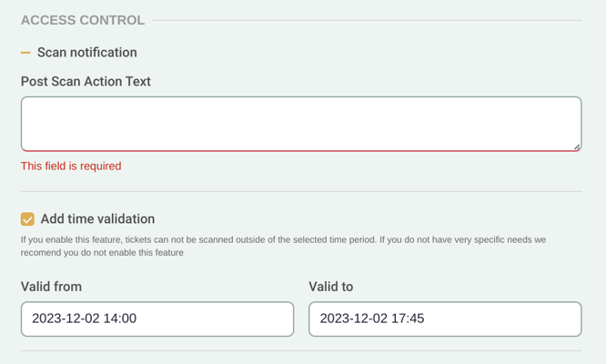Click the Add time validation label text
The width and height of the screenshot is (606, 364).
pos(97,219)
